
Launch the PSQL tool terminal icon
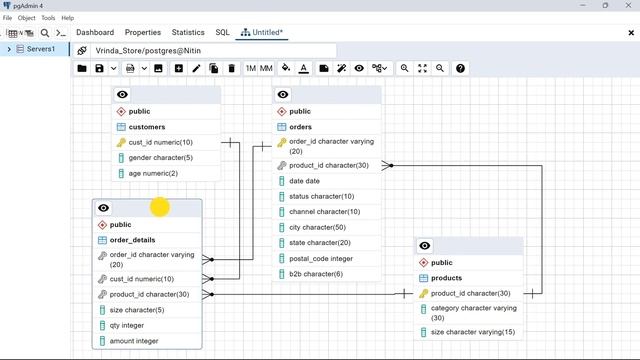click(x=61, y=33)
